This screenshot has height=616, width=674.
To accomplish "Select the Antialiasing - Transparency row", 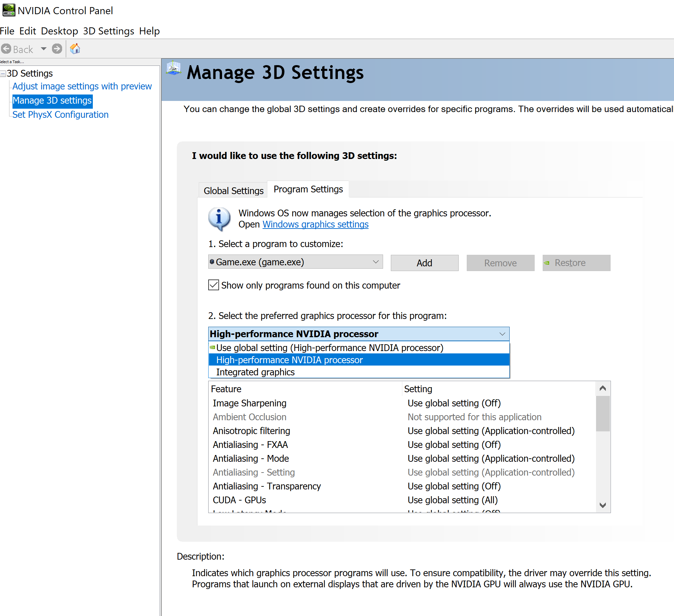I will click(x=402, y=486).
